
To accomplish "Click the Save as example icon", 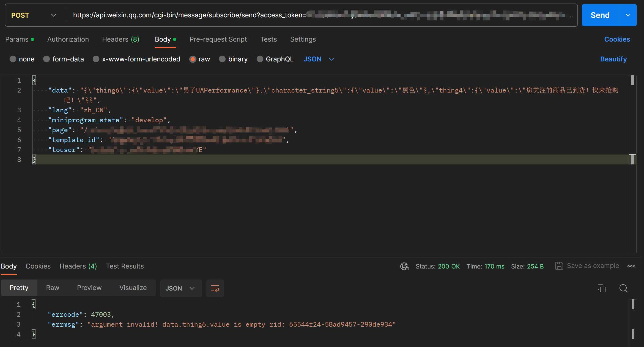I will [559, 266].
